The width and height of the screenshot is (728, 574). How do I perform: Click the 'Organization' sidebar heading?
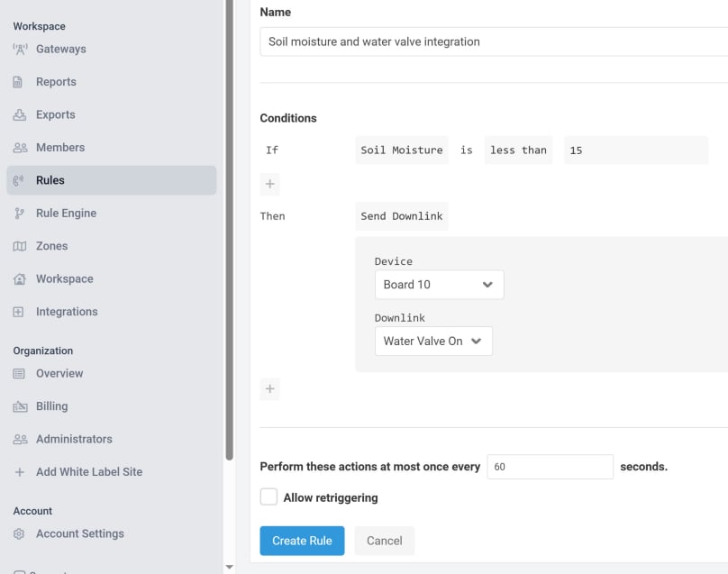point(43,351)
